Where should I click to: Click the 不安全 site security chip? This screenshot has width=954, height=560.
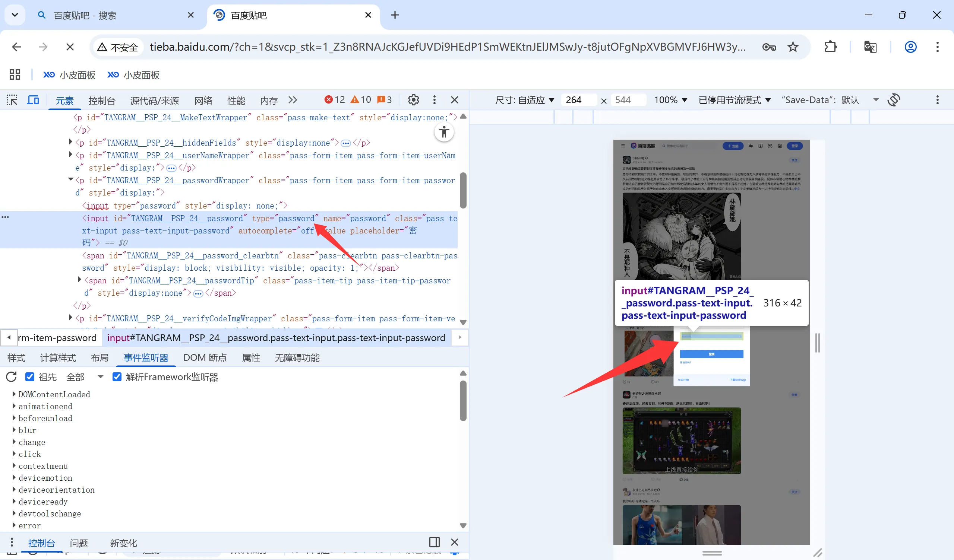pyautogui.click(x=118, y=47)
